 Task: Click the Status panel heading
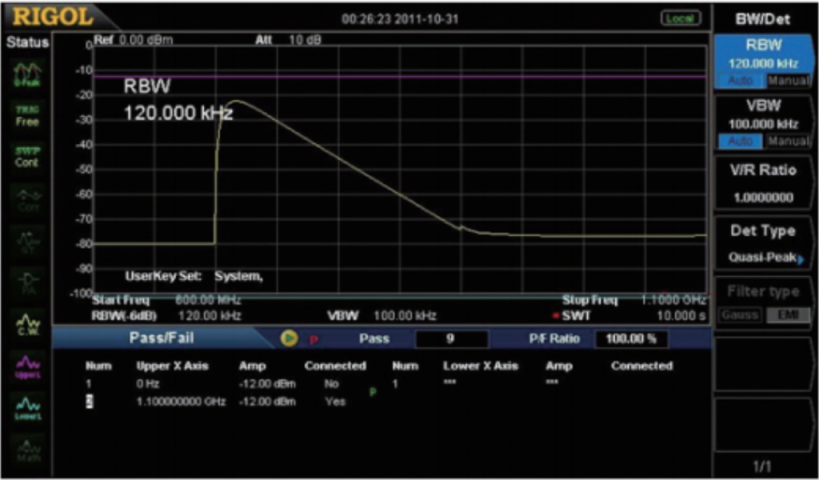pos(27,42)
